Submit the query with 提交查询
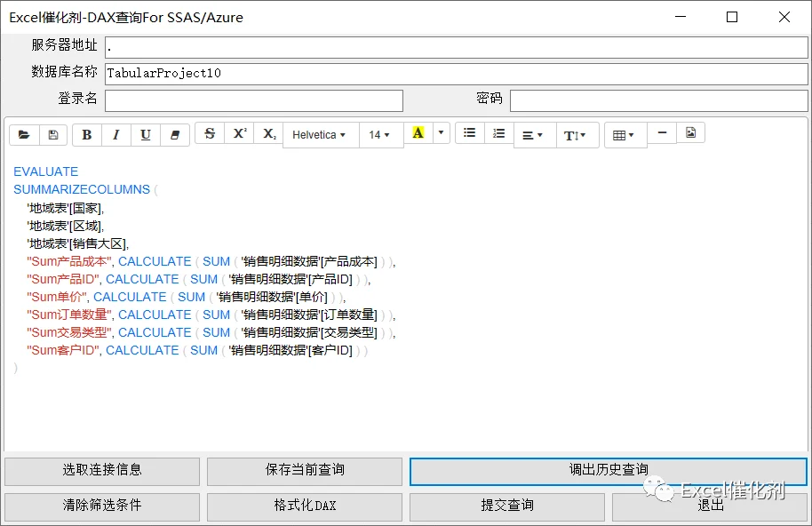This screenshot has height=526, width=812. click(507, 506)
